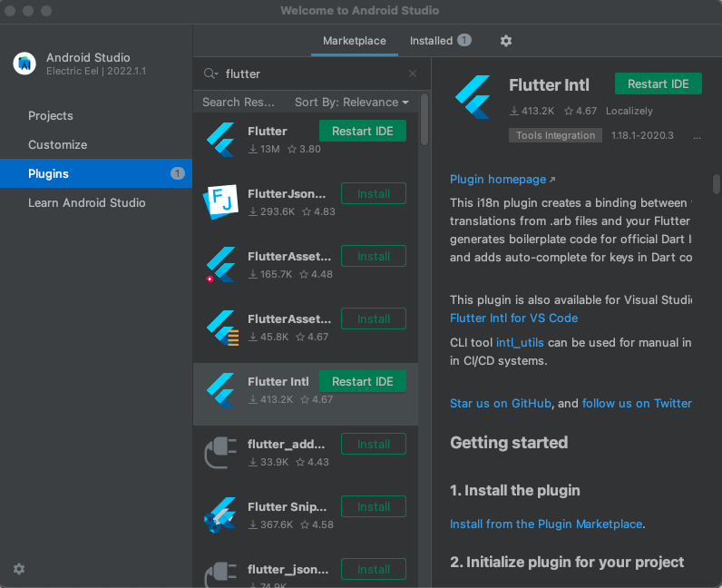Select the Plugins section

96,173
